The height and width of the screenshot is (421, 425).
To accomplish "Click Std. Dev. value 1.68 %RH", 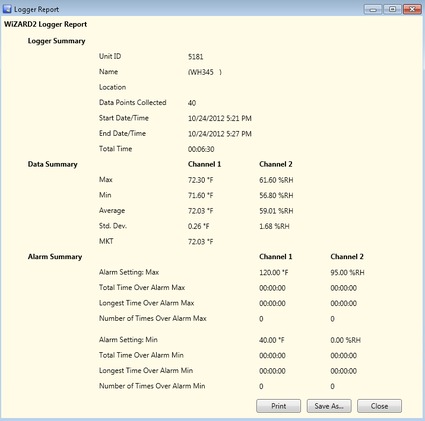I will tap(274, 226).
